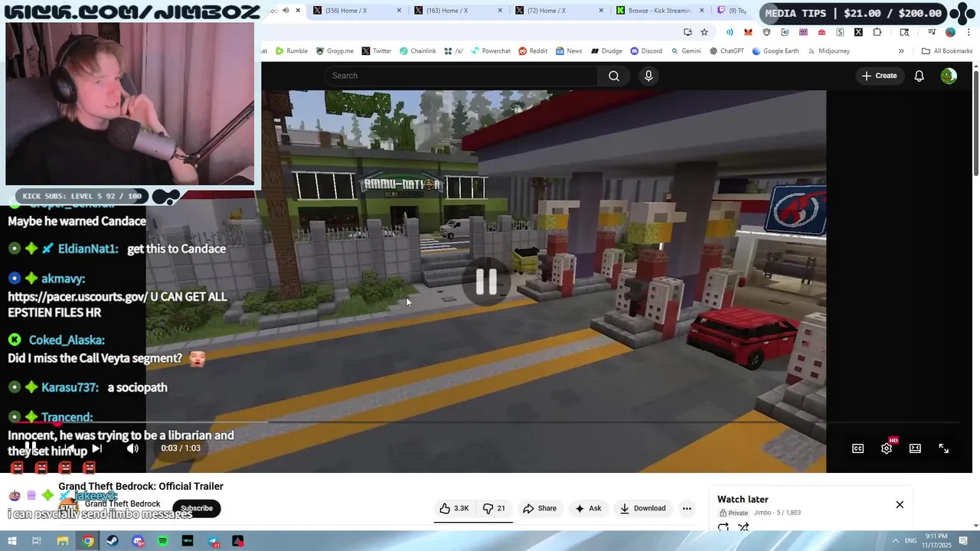Pause the video from the center overlay

point(486,282)
